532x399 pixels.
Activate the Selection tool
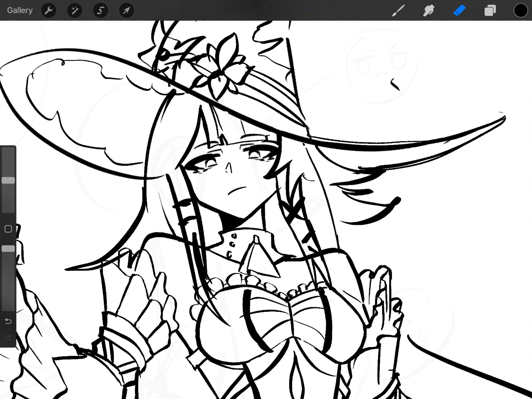click(101, 10)
